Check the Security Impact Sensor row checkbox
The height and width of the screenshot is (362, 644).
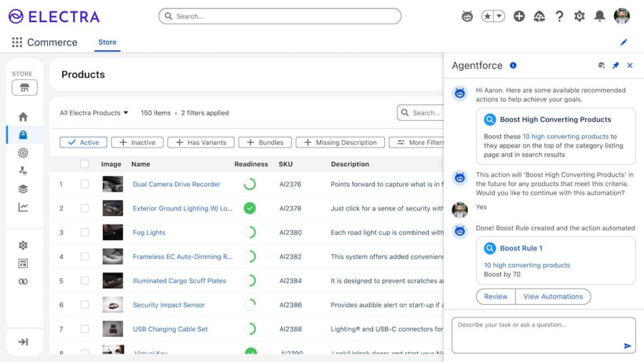click(85, 305)
